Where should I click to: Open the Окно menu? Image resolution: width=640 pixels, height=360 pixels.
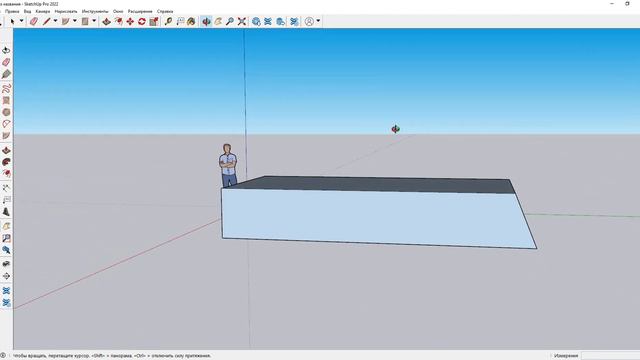click(118, 11)
